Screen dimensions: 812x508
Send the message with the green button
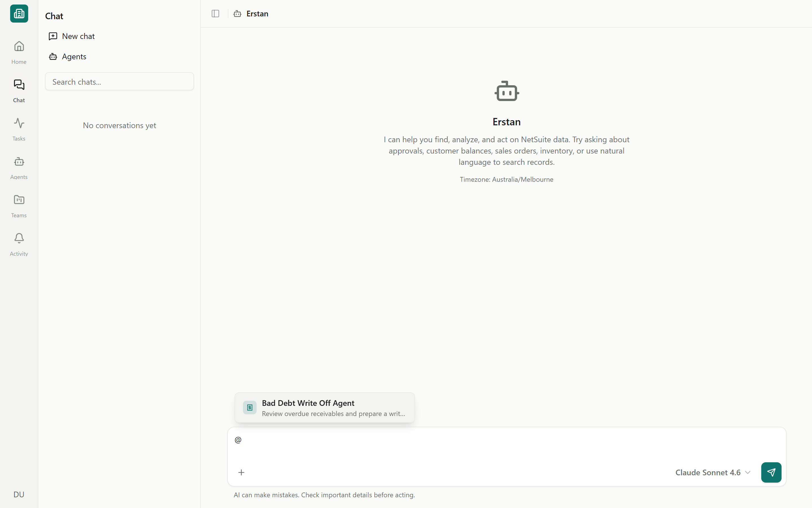coord(771,472)
